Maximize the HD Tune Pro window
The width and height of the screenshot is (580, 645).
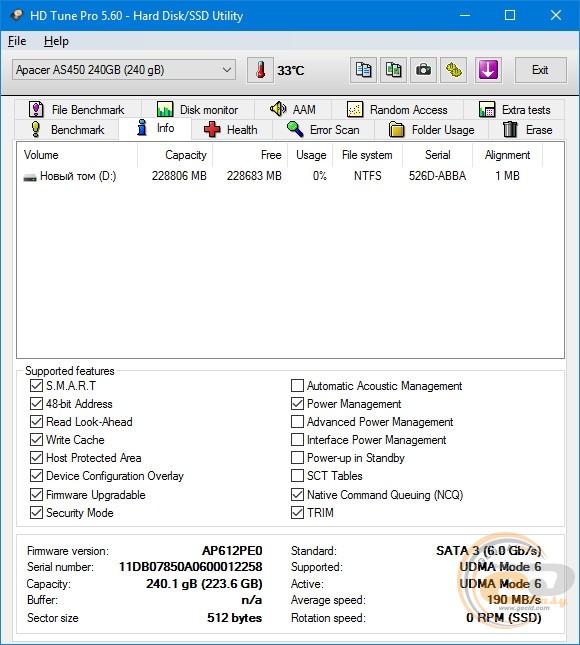click(x=510, y=15)
